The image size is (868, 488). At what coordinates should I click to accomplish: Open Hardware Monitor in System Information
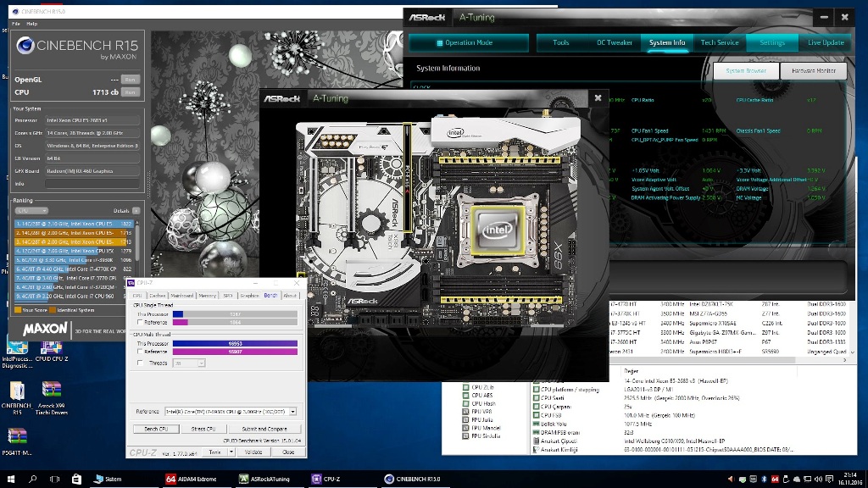click(813, 71)
